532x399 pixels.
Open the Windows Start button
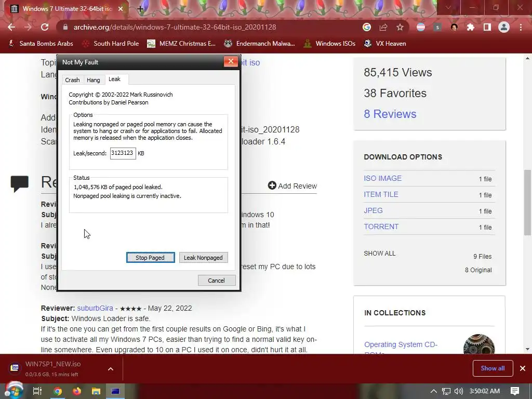(x=14, y=391)
